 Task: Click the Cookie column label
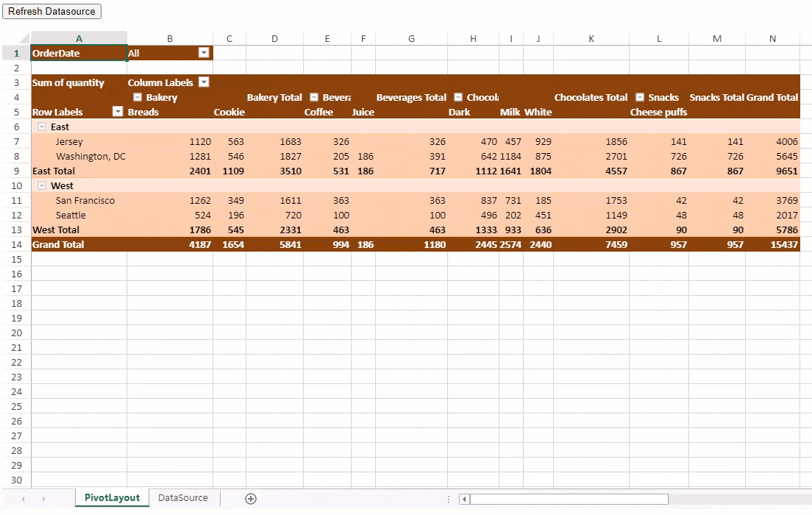(229, 112)
